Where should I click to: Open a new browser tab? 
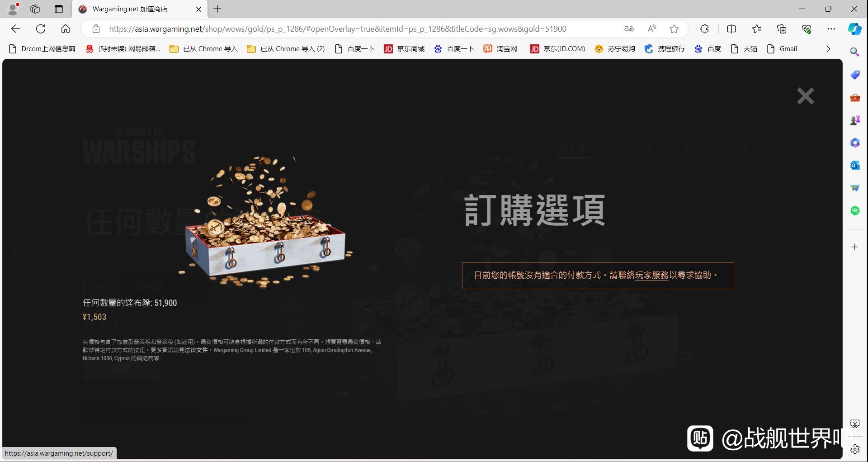click(217, 9)
